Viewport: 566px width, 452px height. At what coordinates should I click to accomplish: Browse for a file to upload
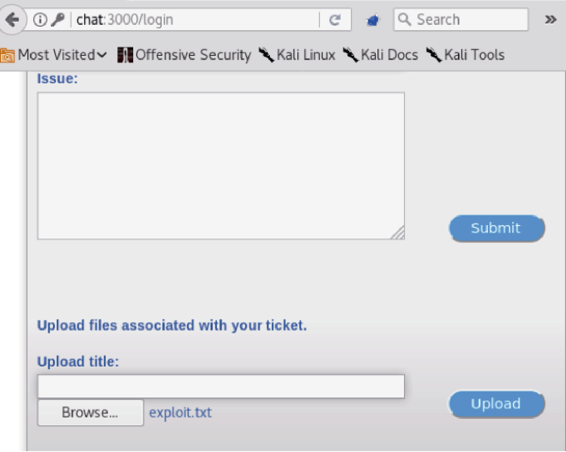point(90,412)
